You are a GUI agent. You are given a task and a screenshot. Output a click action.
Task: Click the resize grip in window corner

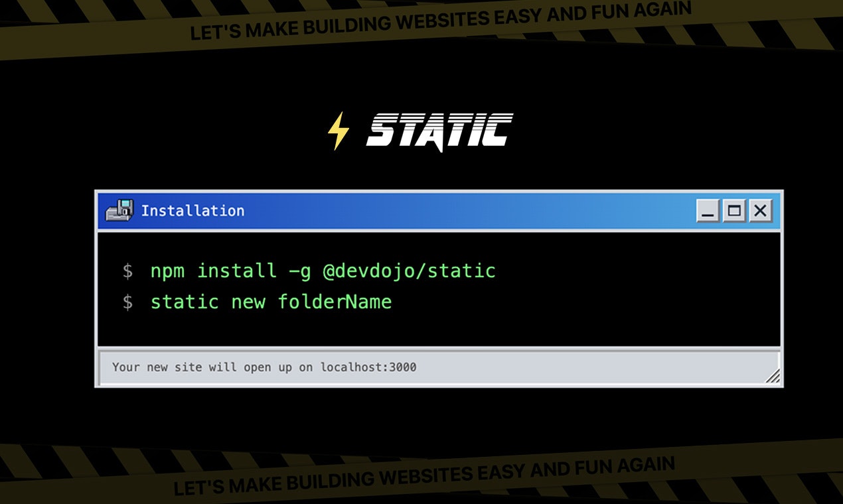click(772, 376)
